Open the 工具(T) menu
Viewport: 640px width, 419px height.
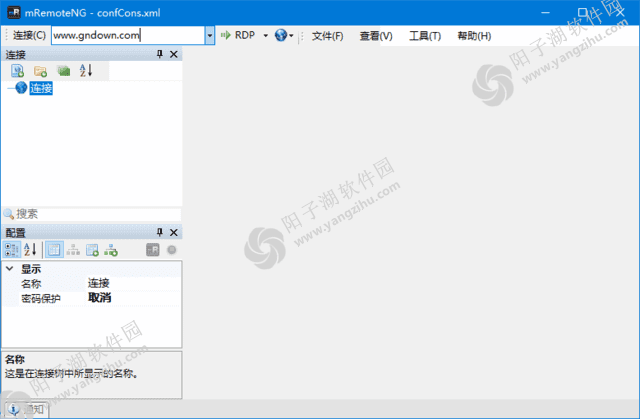[x=425, y=36]
